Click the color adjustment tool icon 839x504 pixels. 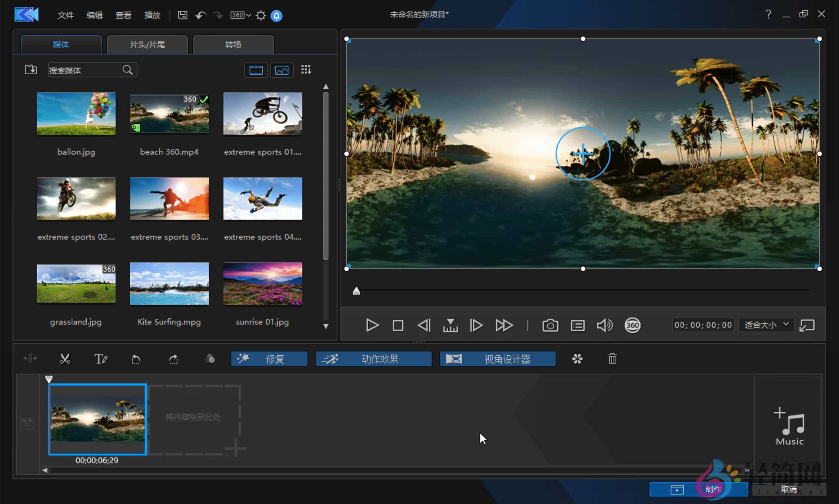coord(210,359)
